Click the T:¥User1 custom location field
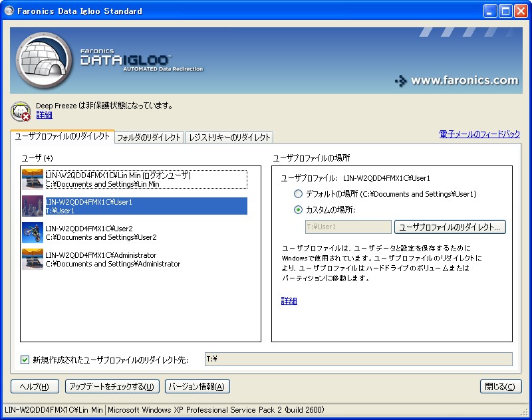The image size is (532, 420). pyautogui.click(x=348, y=227)
